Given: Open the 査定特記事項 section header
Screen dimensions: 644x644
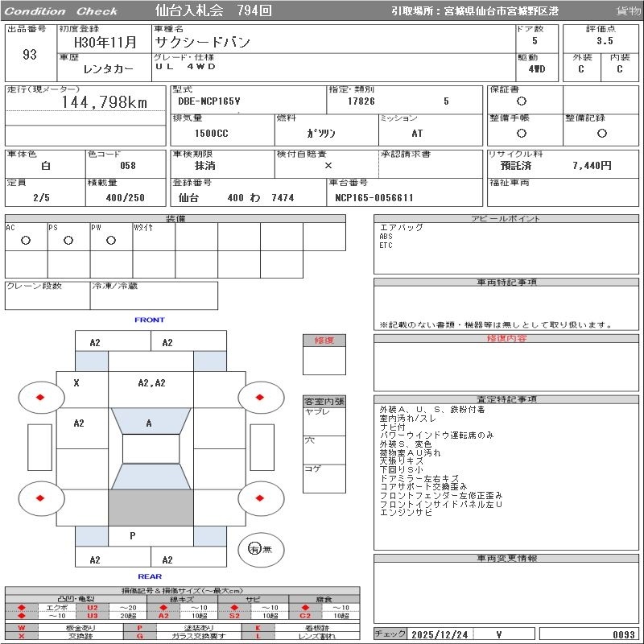Looking at the screenshot, I should coord(506,399).
